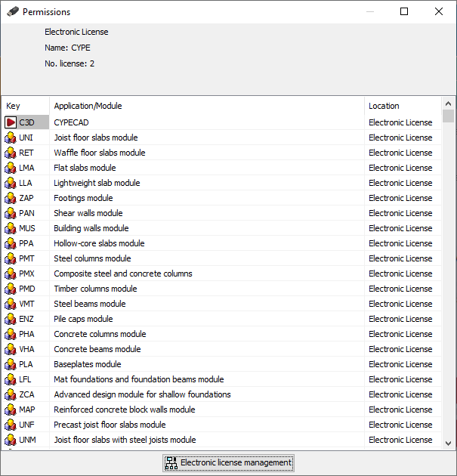Maximize the Permissions window
This screenshot has width=457, height=476.
point(404,11)
